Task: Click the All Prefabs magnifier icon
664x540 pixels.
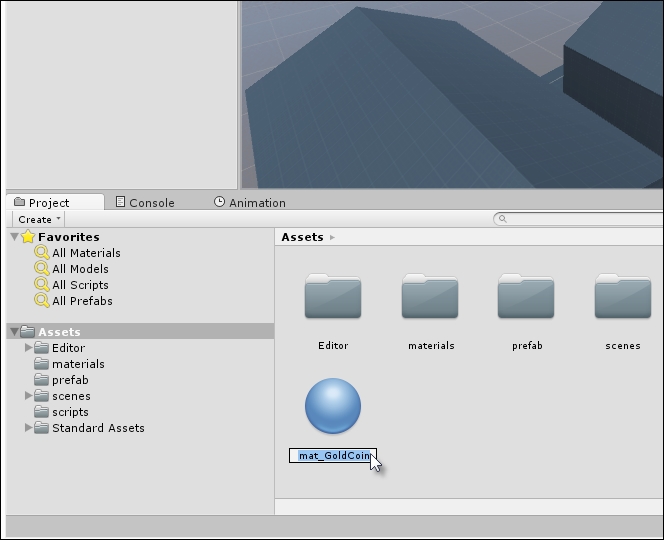Action: coord(42,301)
